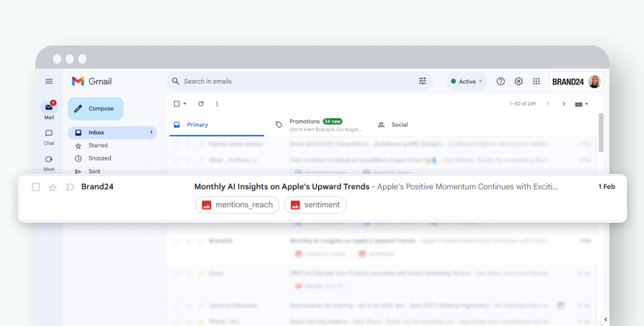Switch to the Primary tab
The image size is (644, 326).
click(x=217, y=125)
